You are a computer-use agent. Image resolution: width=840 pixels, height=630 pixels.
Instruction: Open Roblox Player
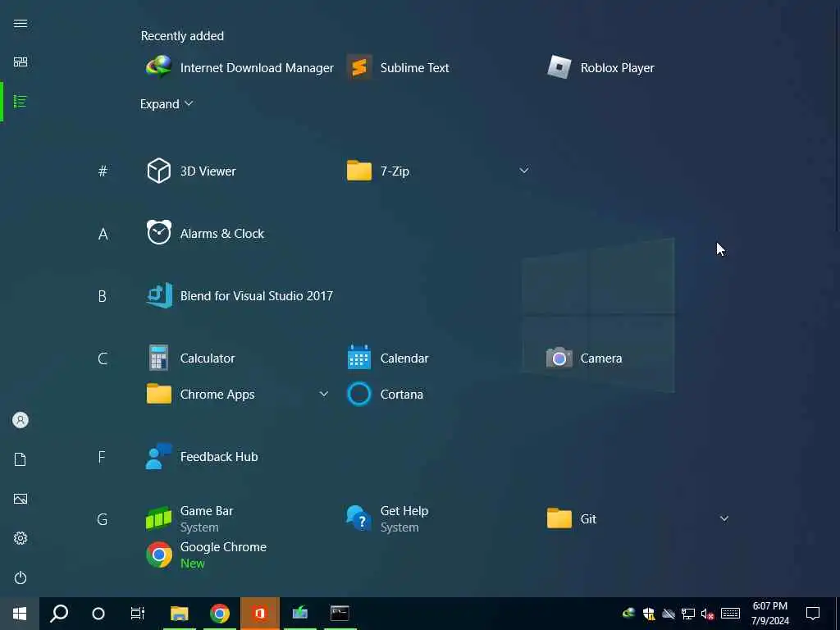(x=600, y=68)
